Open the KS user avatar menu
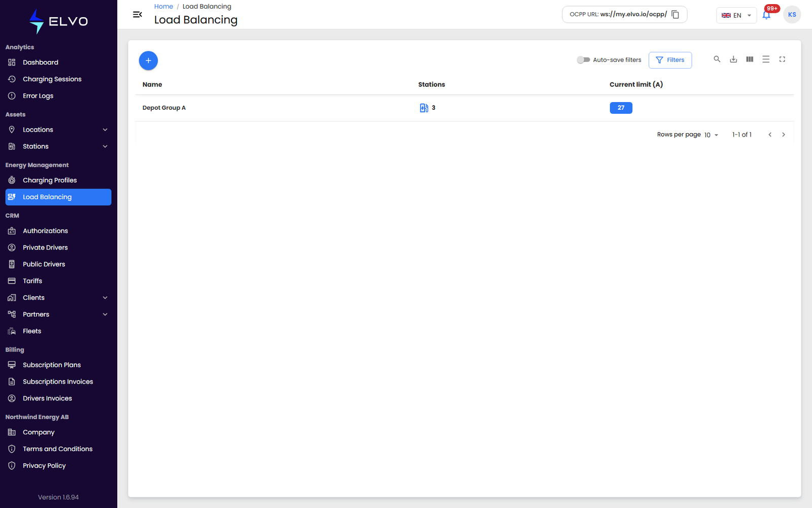Viewport: 812px width, 508px height. [792, 15]
